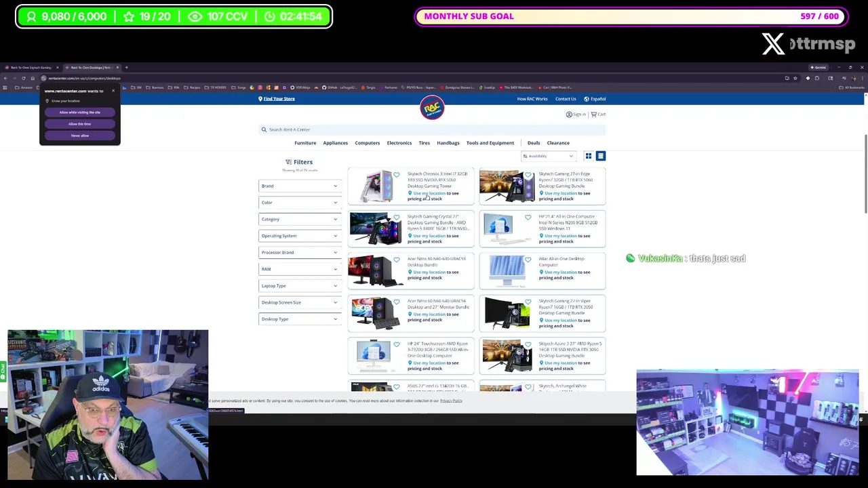Open the Computers menu

[x=367, y=143]
